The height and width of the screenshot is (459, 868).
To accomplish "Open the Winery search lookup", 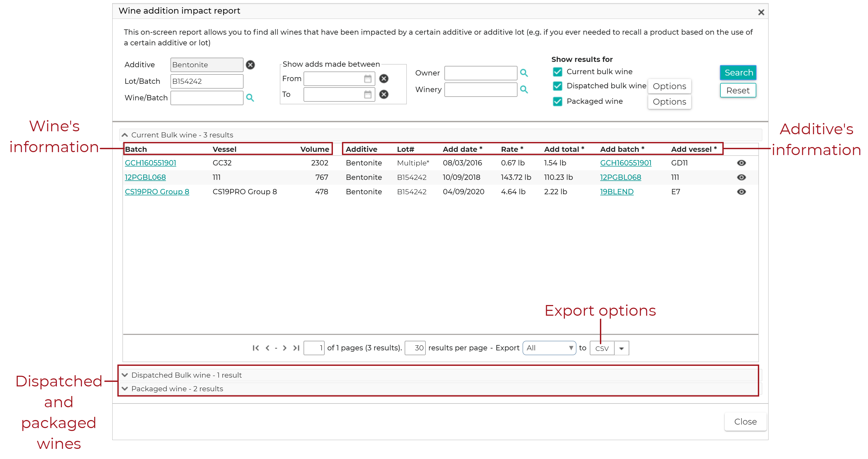I will (x=524, y=89).
